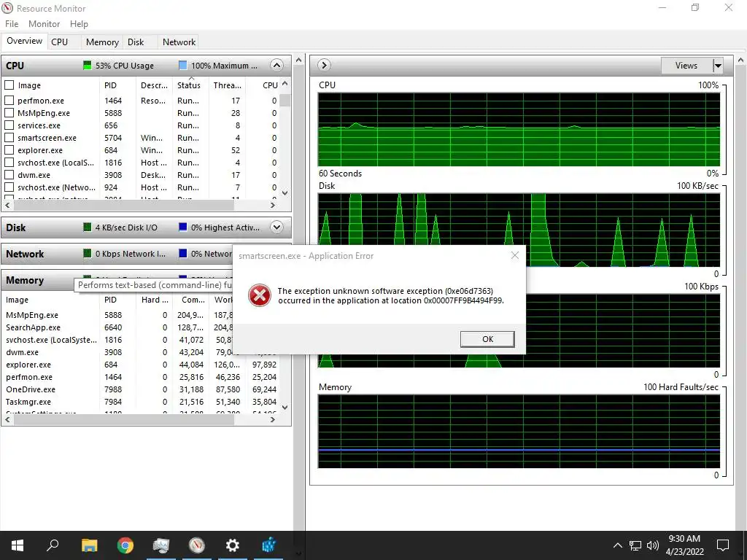This screenshot has width=747, height=560.
Task: Check the svchost.exe (LocalS...) checkbox
Action: click(x=9, y=163)
